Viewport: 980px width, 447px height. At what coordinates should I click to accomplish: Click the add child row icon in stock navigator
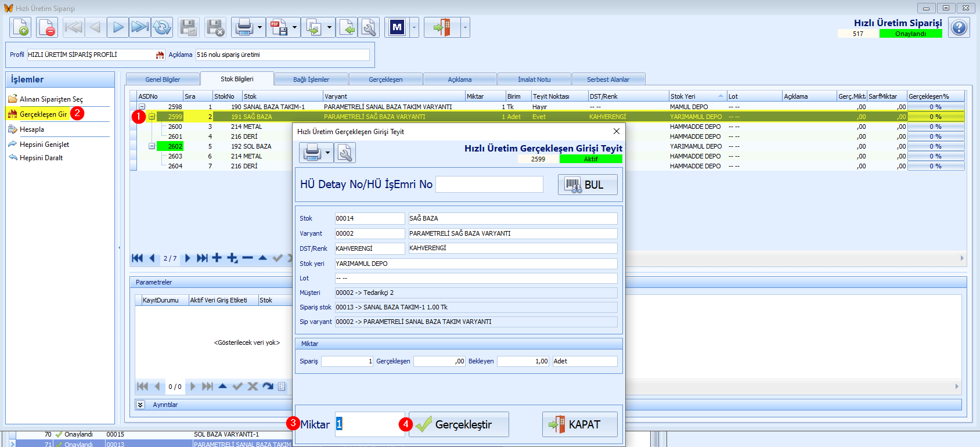coord(232,258)
